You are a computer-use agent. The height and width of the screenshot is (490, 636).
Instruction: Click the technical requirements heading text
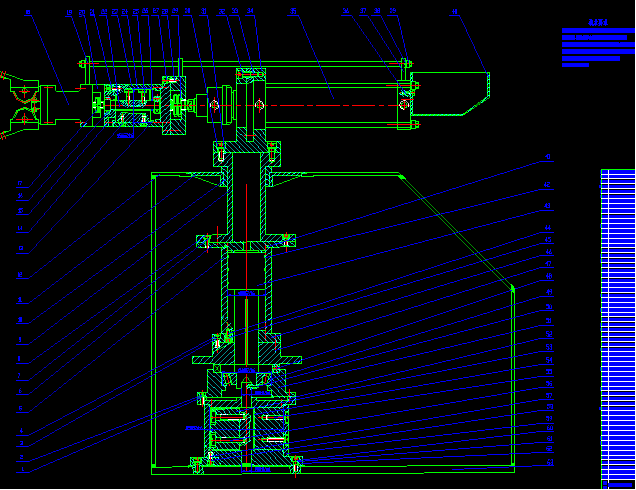point(598,23)
